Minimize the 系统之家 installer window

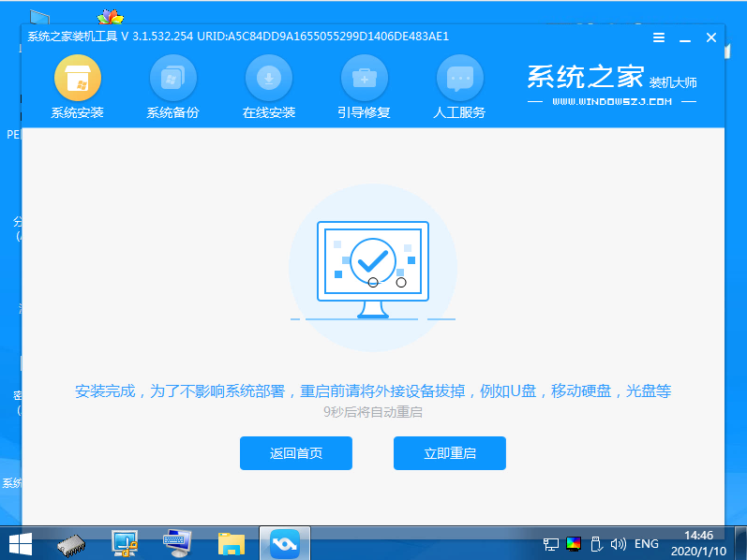(x=685, y=37)
